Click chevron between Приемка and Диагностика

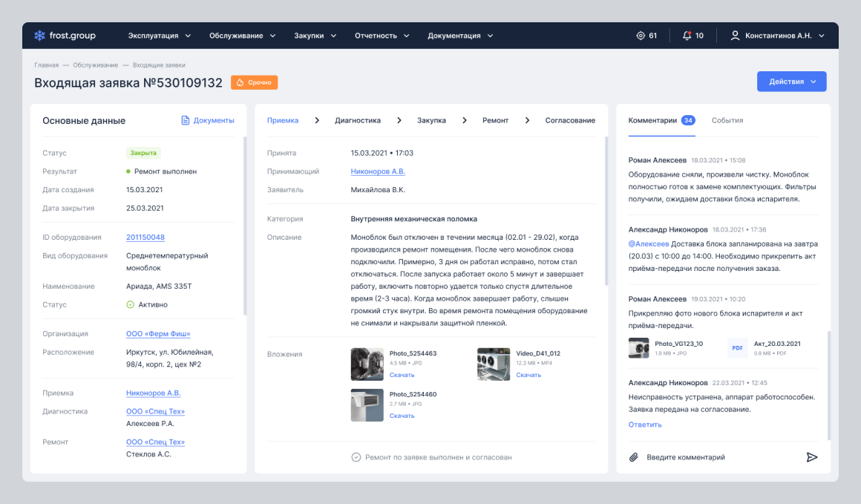[317, 120]
